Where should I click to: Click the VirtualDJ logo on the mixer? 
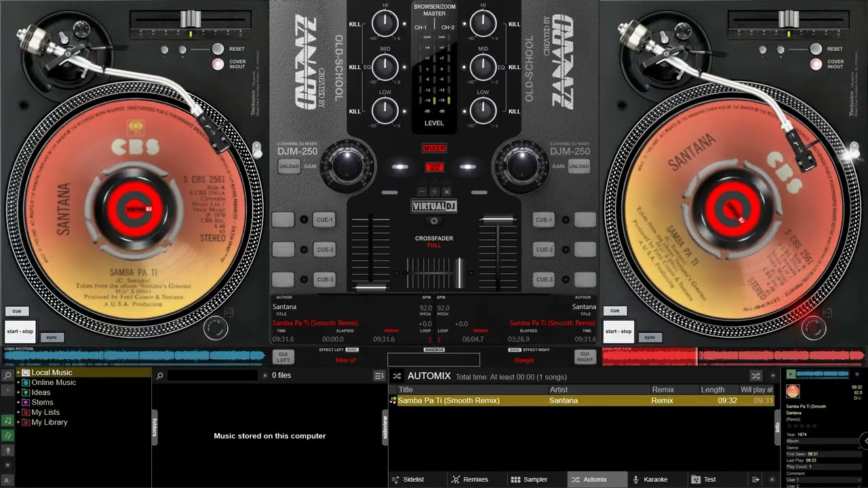click(x=434, y=207)
